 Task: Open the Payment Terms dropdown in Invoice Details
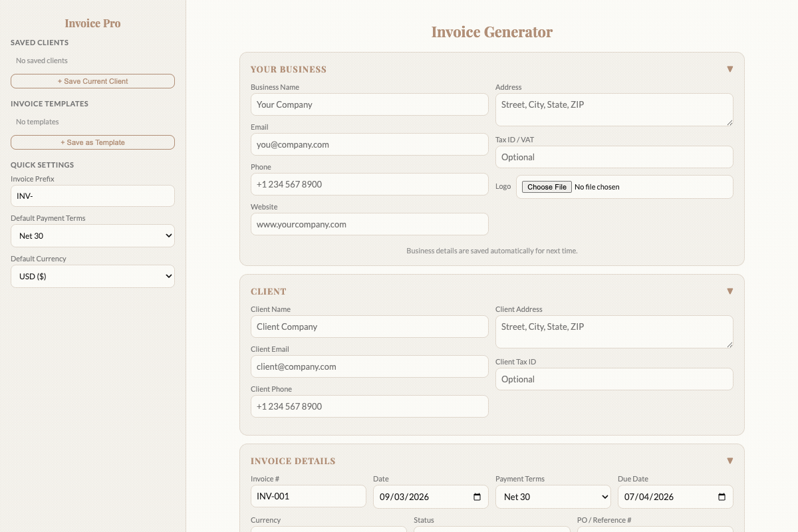[x=553, y=497]
